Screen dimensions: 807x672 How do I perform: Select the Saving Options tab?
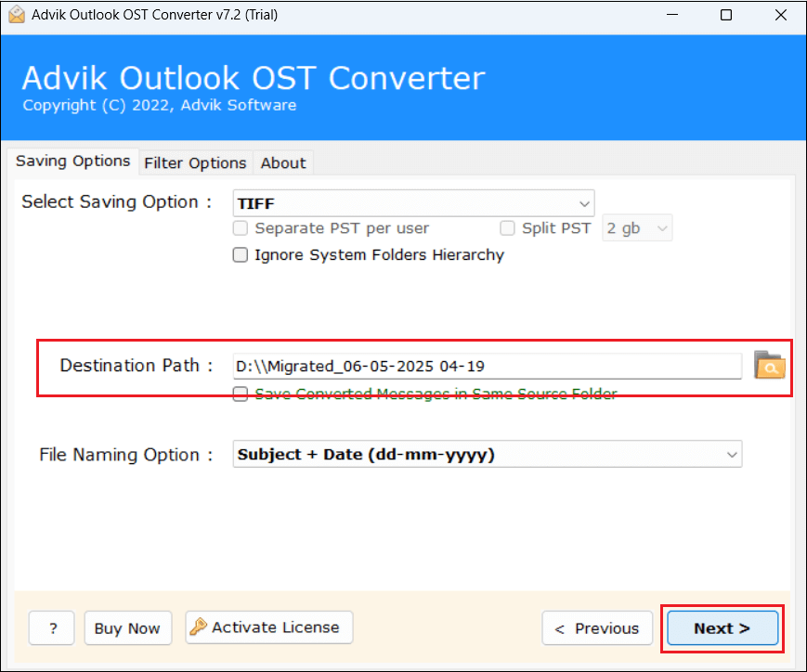[x=72, y=162]
